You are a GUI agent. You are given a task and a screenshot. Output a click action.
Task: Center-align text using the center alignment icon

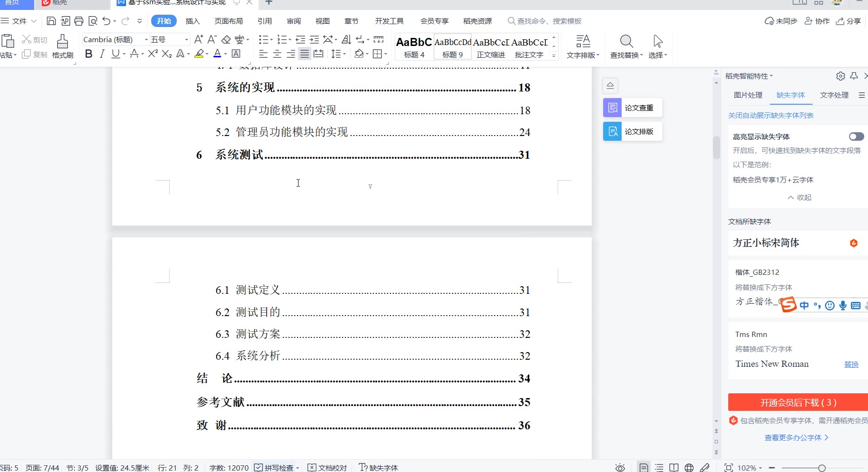tap(277, 54)
